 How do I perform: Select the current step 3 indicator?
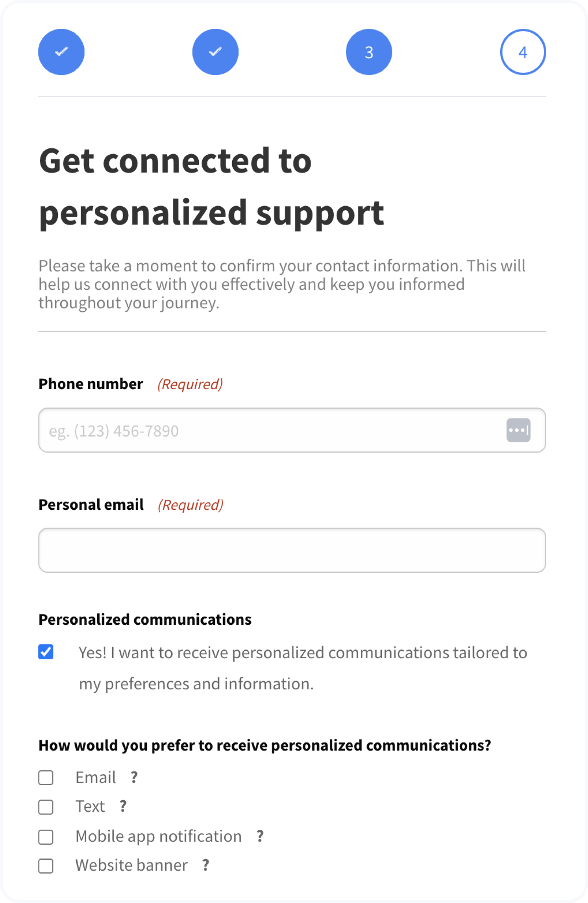pyautogui.click(x=369, y=52)
